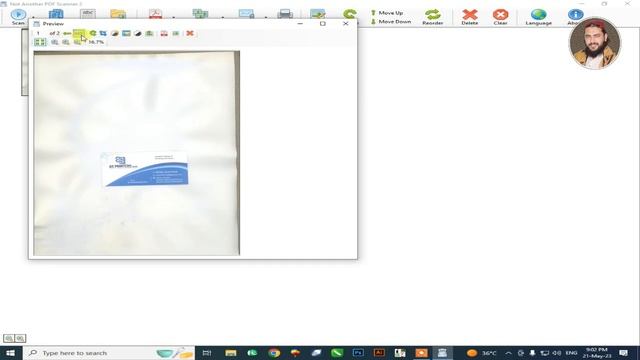
Task: Apply Black and White in the Preview toolbar
Action: pyautogui.click(x=138, y=33)
